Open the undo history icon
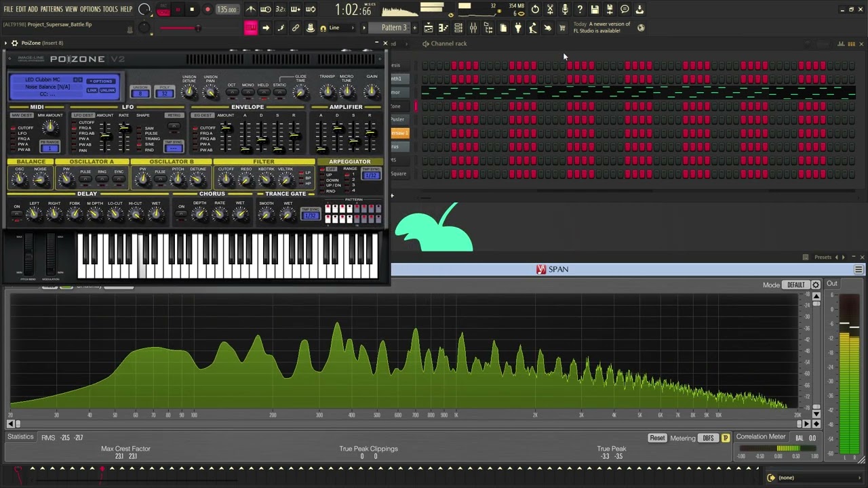Viewport: 868px width, 488px height. (535, 9)
